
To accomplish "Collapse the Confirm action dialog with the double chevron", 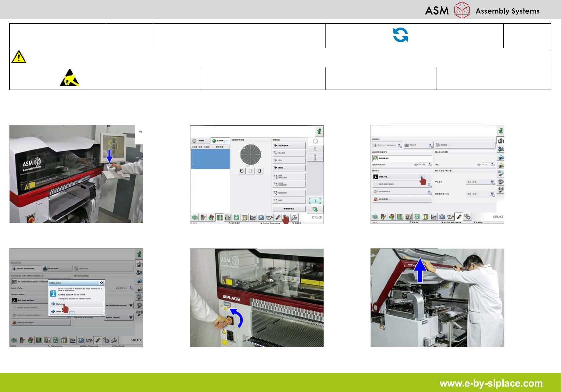I will 101,283.
